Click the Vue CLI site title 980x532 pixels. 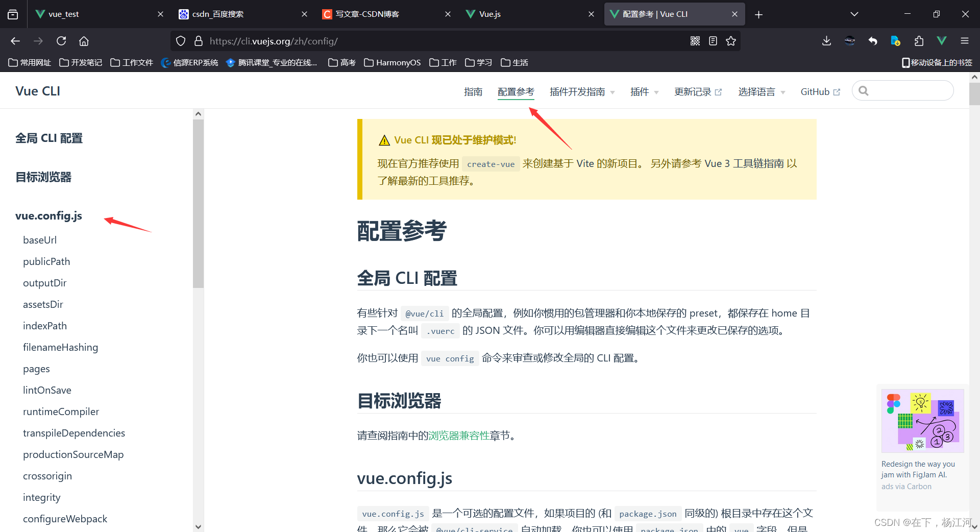coord(38,91)
